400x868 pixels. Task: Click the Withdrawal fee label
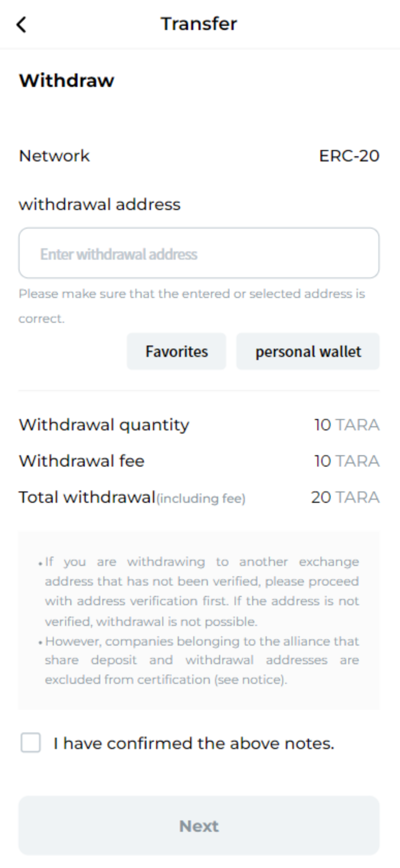(82, 461)
